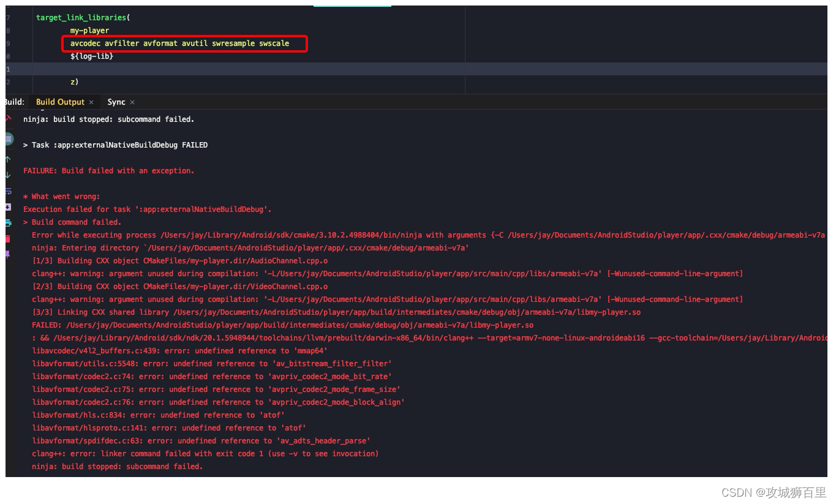
Task: Close the Build Output tab
Action: click(91, 102)
